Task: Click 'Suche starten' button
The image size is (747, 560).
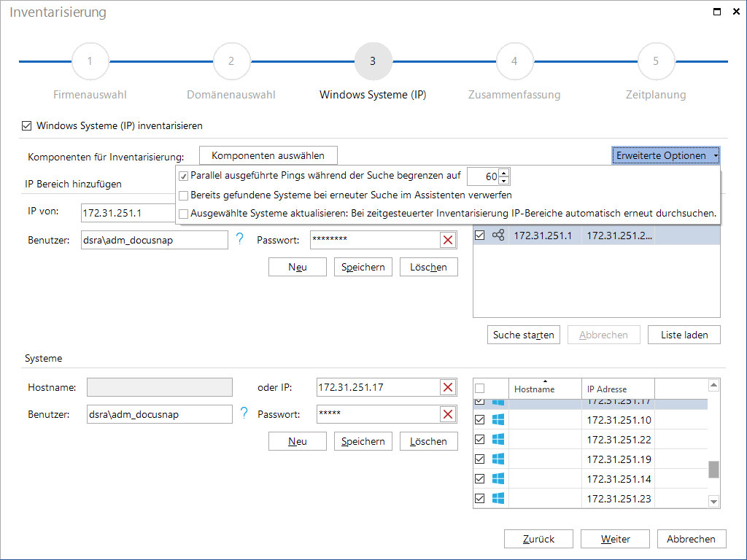Action: (x=524, y=335)
